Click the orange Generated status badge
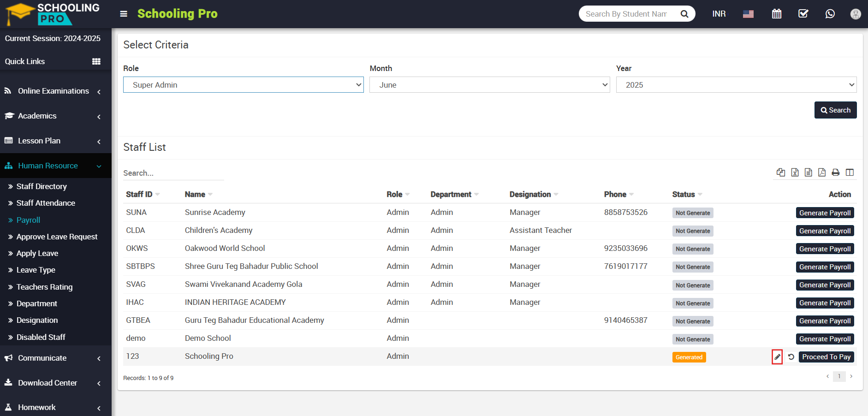 pyautogui.click(x=689, y=357)
